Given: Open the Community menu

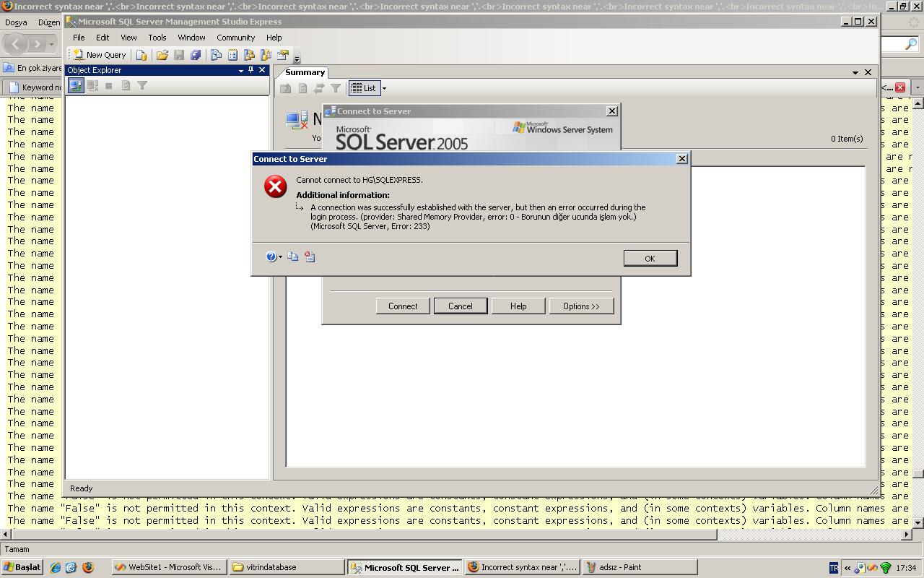Looking at the screenshot, I should click(x=235, y=38).
